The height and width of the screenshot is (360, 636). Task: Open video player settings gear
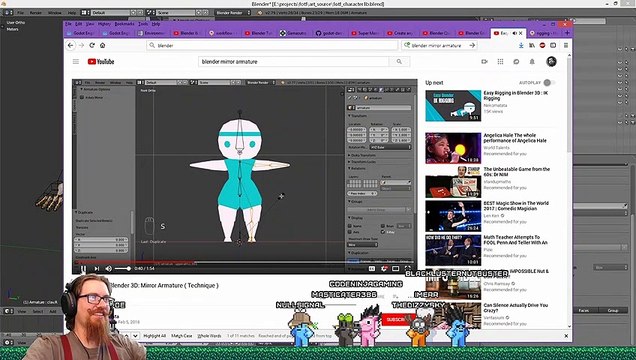pos(384,268)
